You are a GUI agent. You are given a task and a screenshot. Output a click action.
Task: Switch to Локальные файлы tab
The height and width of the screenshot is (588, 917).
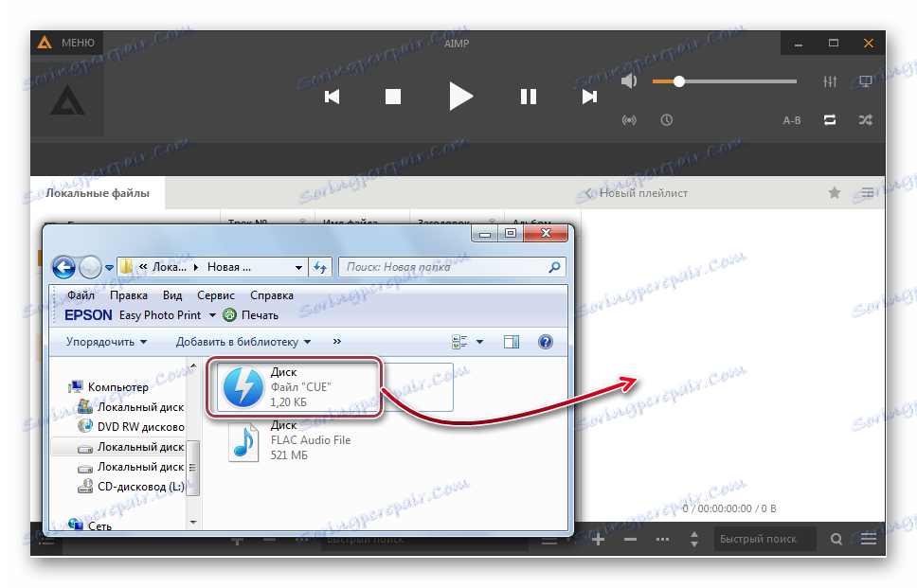[x=98, y=193]
